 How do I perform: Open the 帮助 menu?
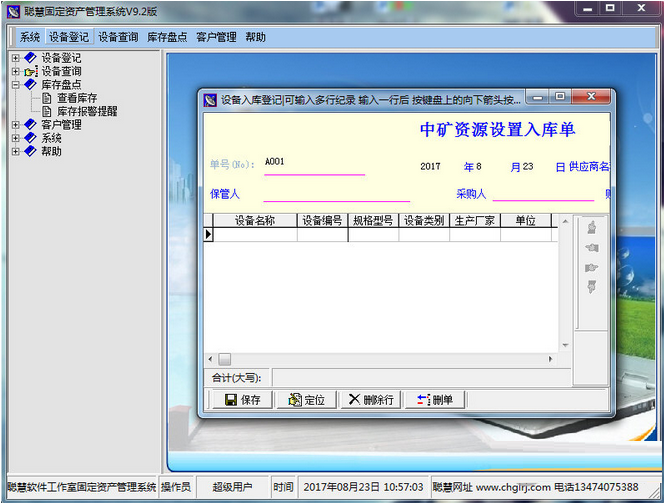tap(255, 37)
